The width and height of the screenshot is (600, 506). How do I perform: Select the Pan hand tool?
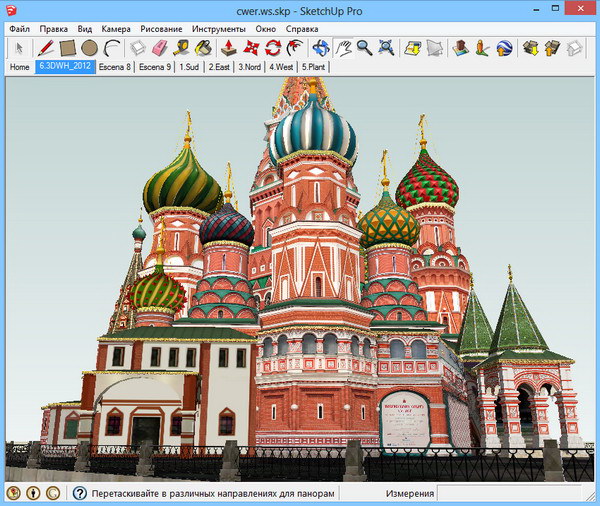coord(343,47)
